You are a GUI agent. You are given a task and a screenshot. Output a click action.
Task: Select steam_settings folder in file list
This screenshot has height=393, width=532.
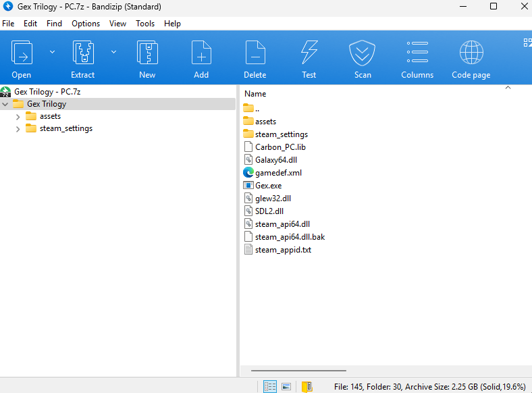pos(282,134)
